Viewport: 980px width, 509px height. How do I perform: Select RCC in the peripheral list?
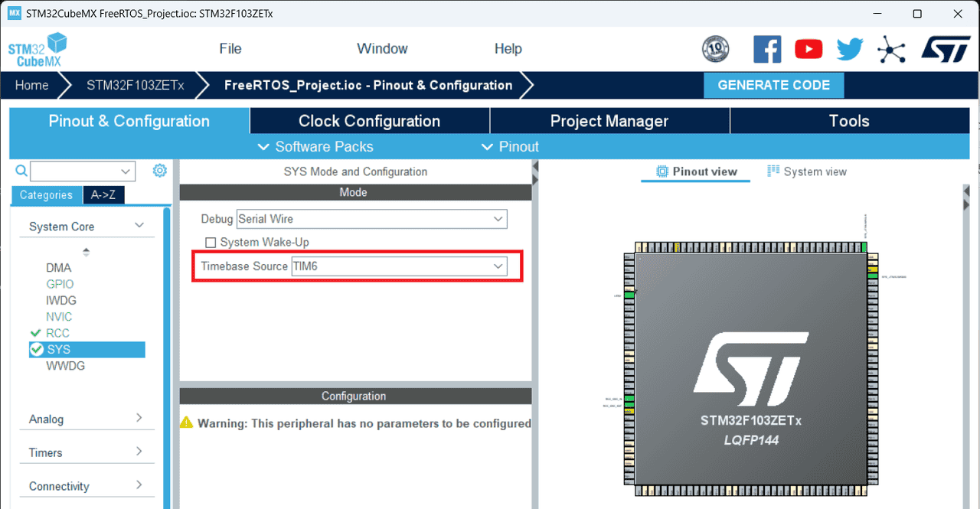pos(57,333)
